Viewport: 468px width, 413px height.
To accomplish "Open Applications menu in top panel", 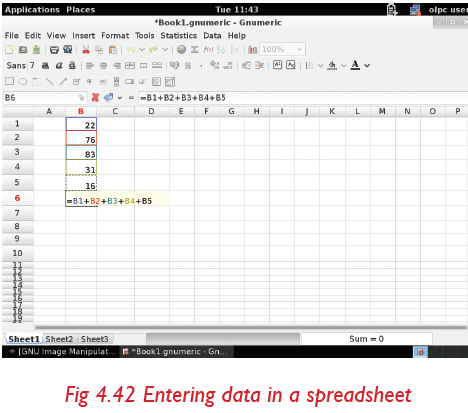I will coord(32,10).
